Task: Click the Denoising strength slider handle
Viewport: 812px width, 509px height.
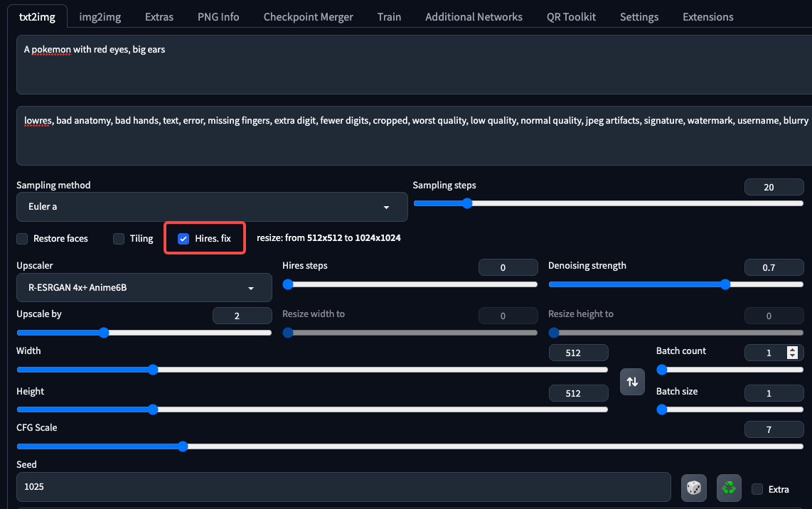Action: tap(725, 284)
